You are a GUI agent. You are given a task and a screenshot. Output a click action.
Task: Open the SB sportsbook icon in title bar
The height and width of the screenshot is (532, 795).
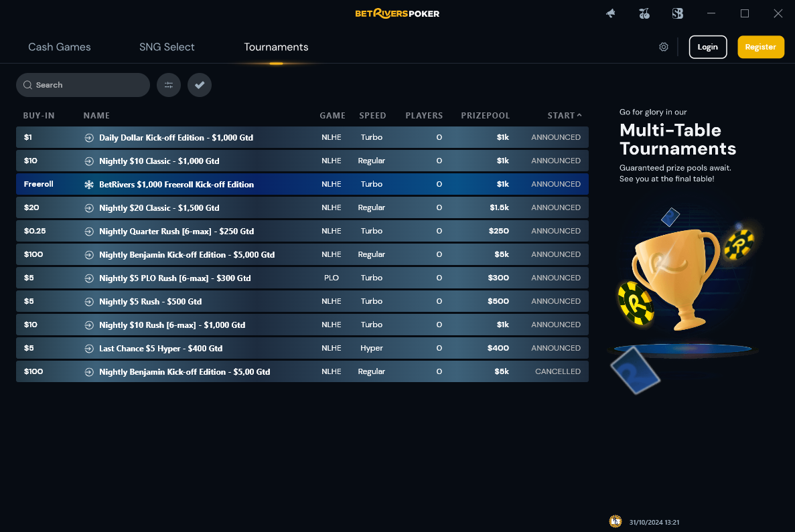click(x=677, y=13)
